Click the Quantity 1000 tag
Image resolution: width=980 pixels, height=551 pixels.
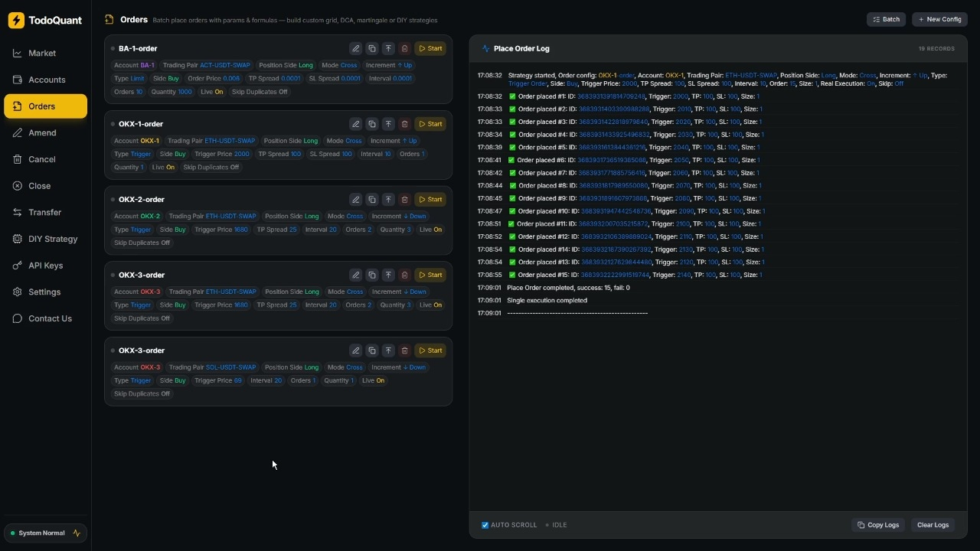click(171, 92)
